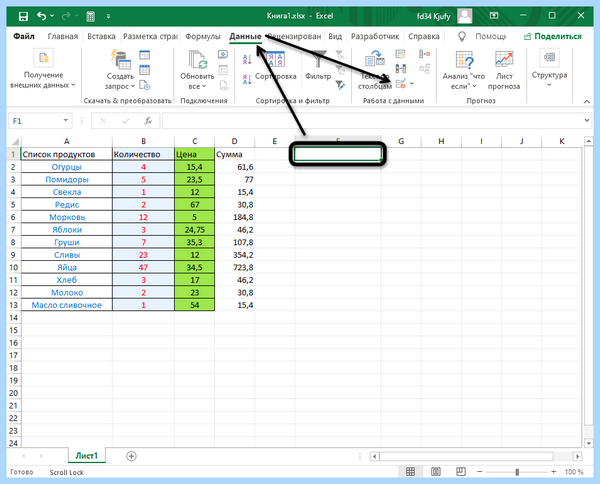Select the Лист1 sheet tab
This screenshot has height=484, width=600.
tap(86, 456)
